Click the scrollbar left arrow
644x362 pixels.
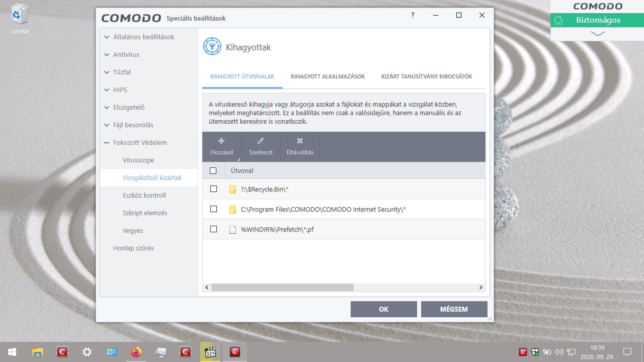click(x=207, y=287)
